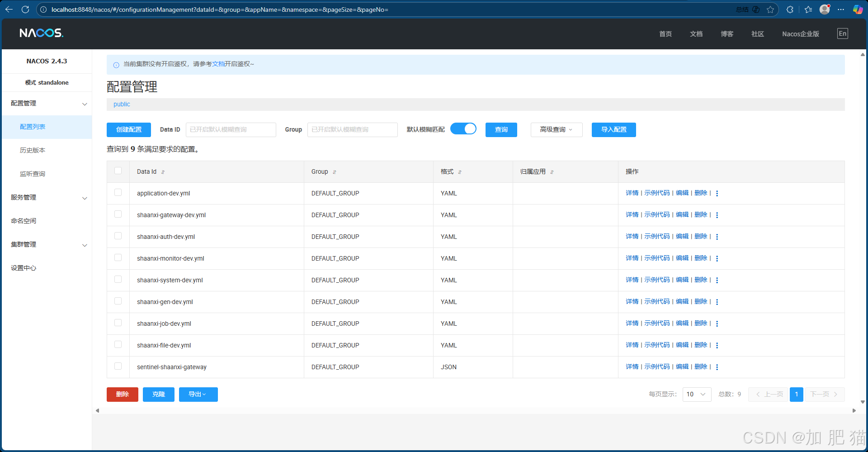Open the browser profile avatar

(825, 9)
